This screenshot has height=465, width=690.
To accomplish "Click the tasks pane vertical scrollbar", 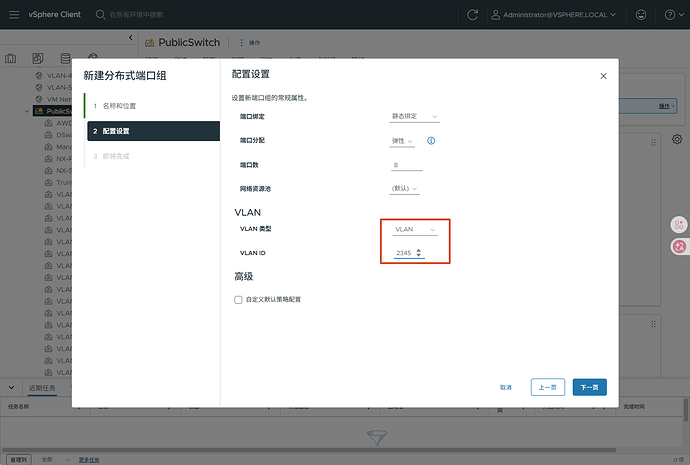I will pos(685,410).
